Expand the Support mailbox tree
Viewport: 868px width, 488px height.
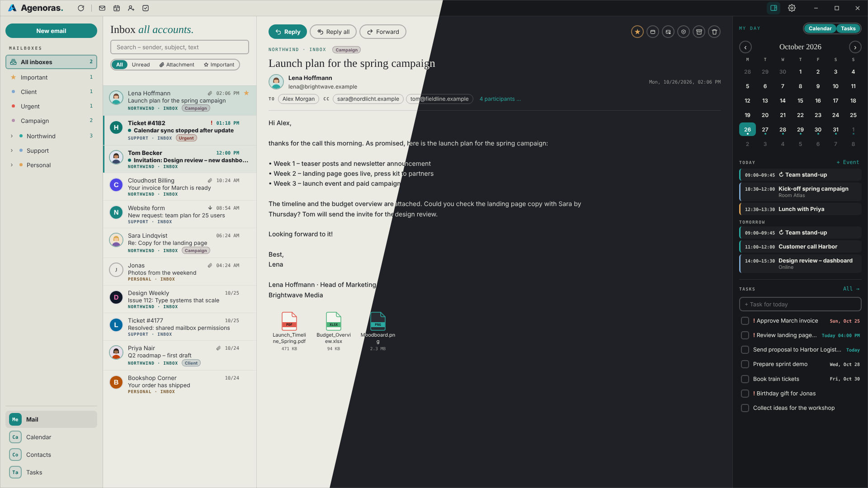coord(12,150)
